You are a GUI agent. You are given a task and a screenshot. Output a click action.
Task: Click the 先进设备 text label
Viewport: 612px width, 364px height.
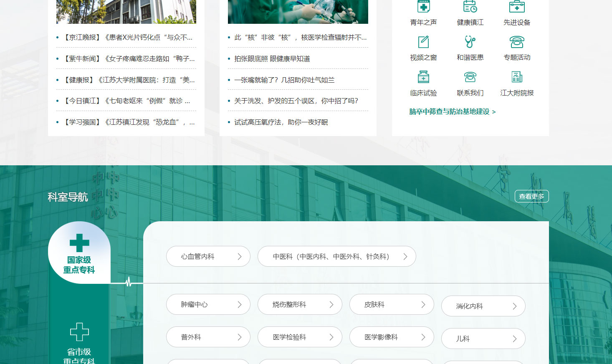click(x=517, y=22)
